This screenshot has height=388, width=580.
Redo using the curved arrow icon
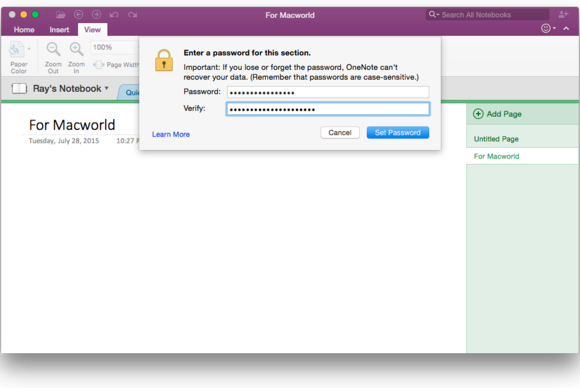tap(132, 15)
